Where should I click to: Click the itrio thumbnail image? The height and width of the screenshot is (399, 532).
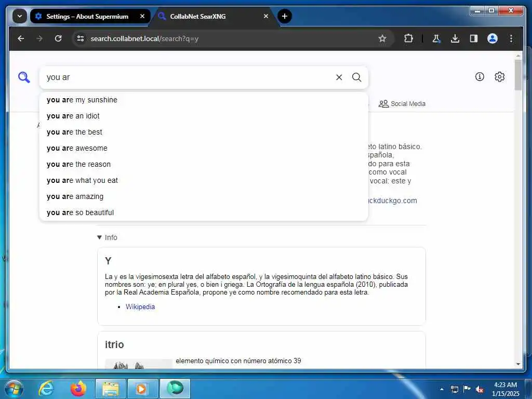tap(139, 364)
